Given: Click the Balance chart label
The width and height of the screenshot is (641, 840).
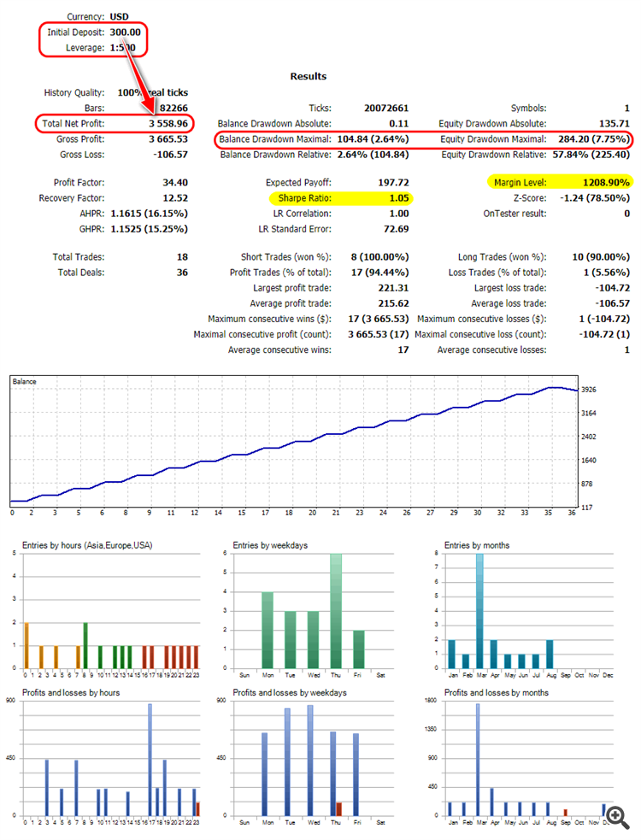Looking at the screenshot, I should [x=24, y=381].
